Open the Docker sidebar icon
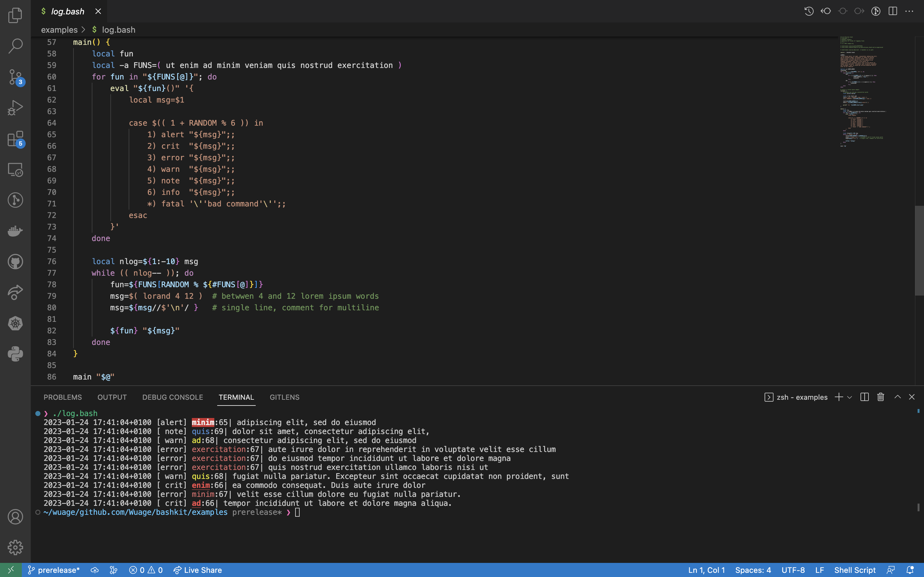 15,231
